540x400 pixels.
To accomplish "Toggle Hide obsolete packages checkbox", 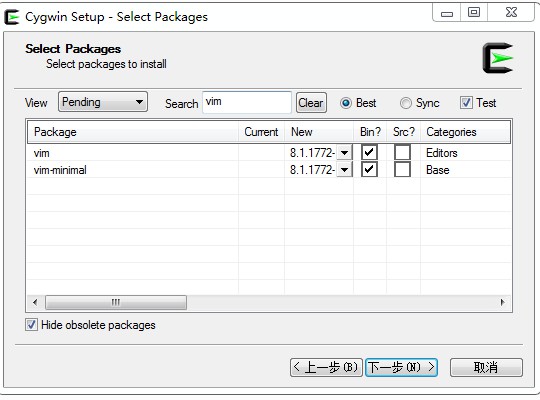I will [31, 325].
